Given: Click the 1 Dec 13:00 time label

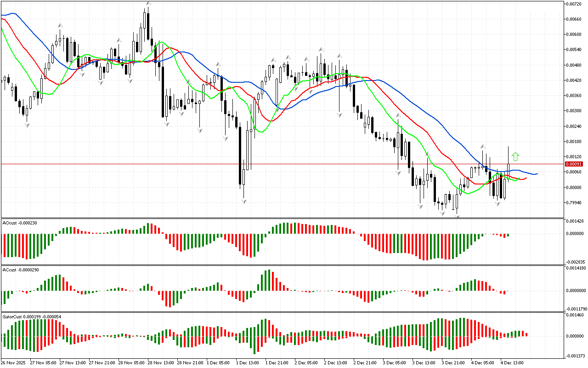Looking at the screenshot, I should [x=248, y=362].
